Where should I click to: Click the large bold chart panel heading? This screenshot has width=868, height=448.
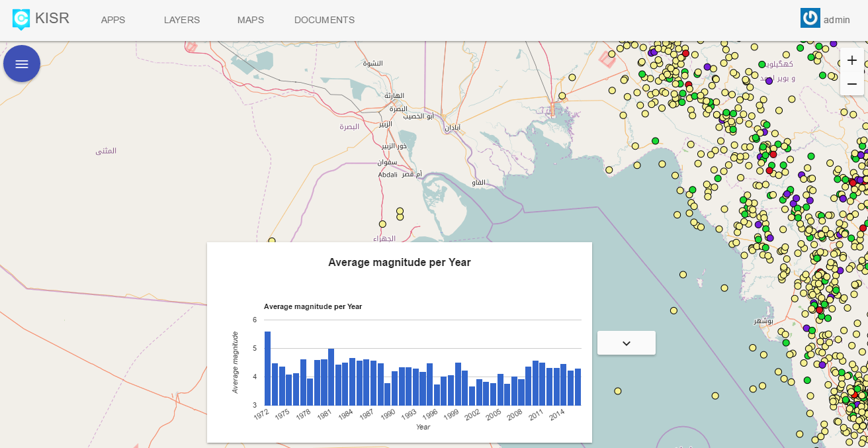tap(400, 263)
